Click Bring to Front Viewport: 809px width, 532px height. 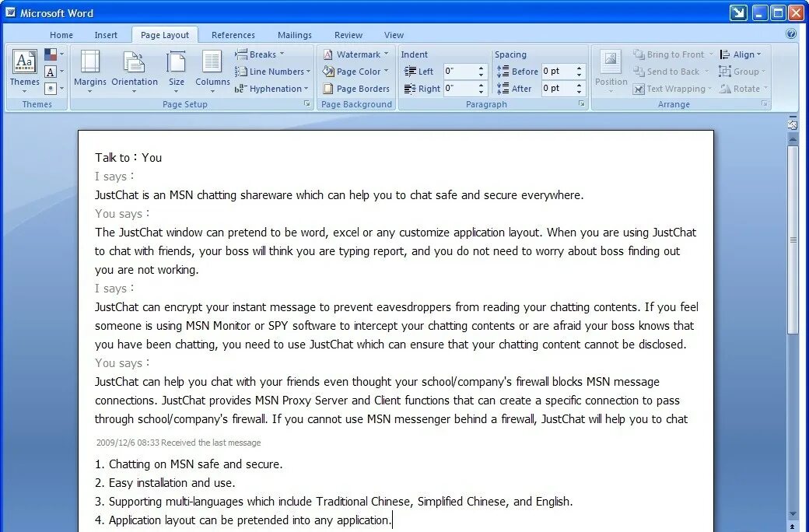(674, 54)
